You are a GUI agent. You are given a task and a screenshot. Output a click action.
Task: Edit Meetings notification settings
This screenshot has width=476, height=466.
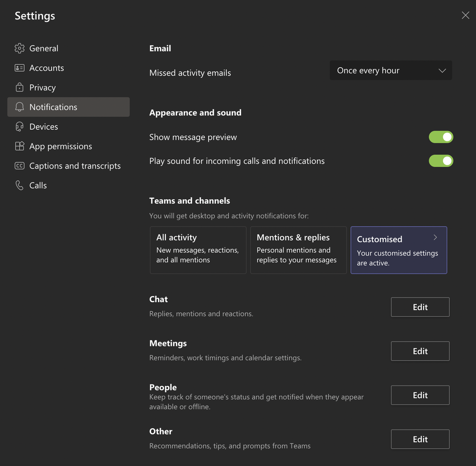[x=420, y=351]
